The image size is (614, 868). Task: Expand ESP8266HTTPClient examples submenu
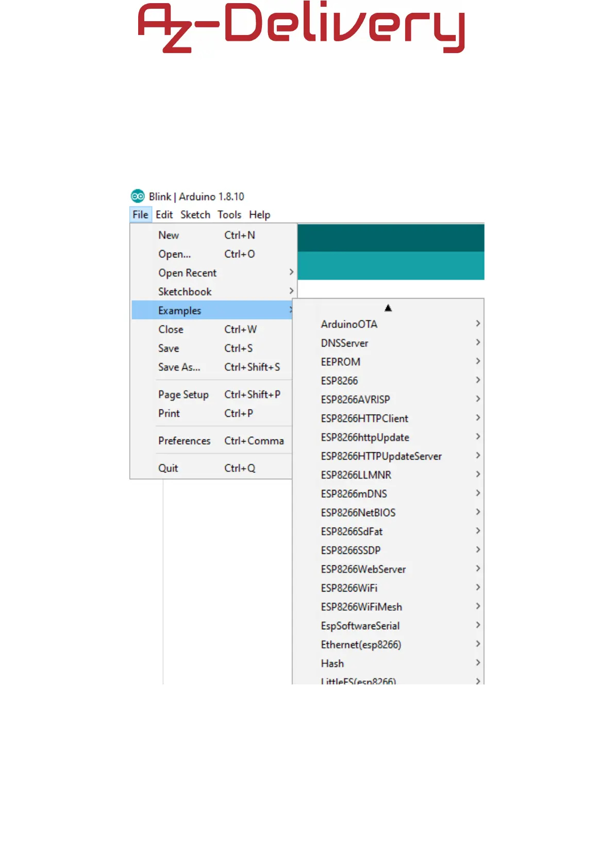point(388,418)
